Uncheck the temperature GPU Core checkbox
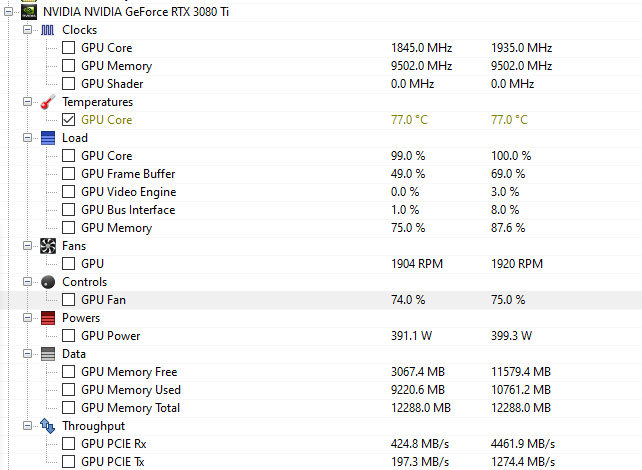Image resolution: width=642 pixels, height=470 pixels. tap(68, 120)
